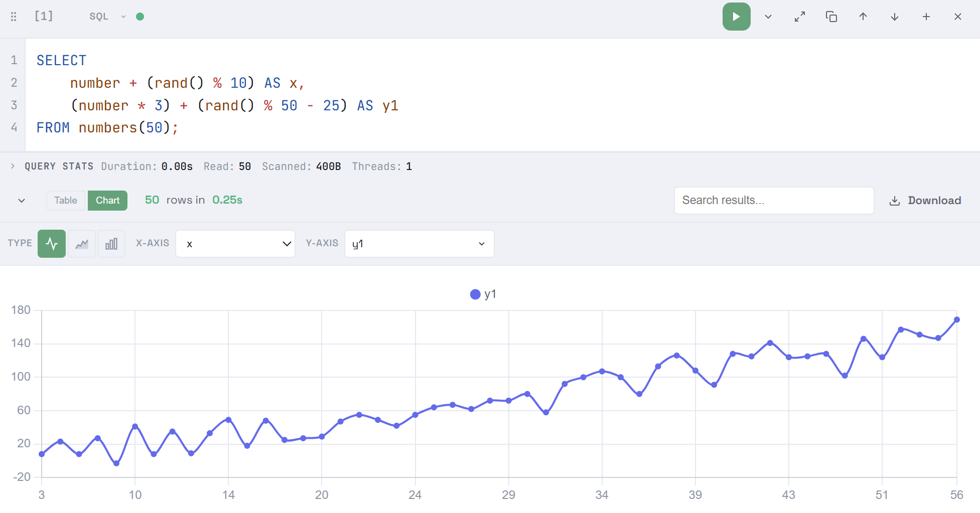Move the cell down

(x=895, y=17)
